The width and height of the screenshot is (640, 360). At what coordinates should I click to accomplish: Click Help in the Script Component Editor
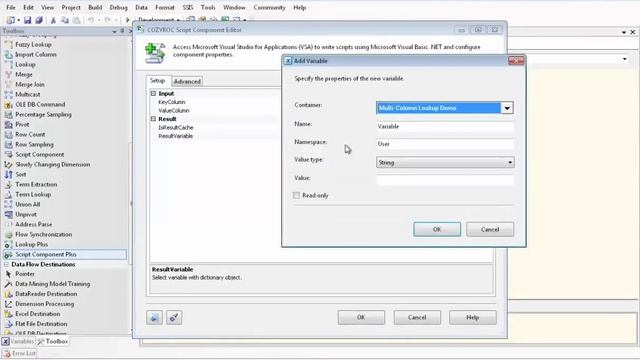pos(473,317)
